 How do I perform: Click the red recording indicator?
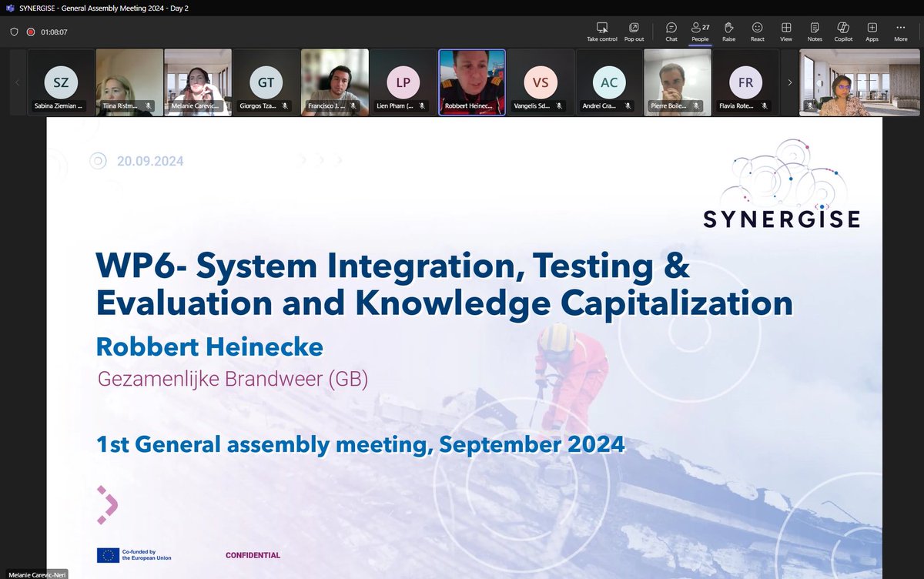click(x=31, y=32)
